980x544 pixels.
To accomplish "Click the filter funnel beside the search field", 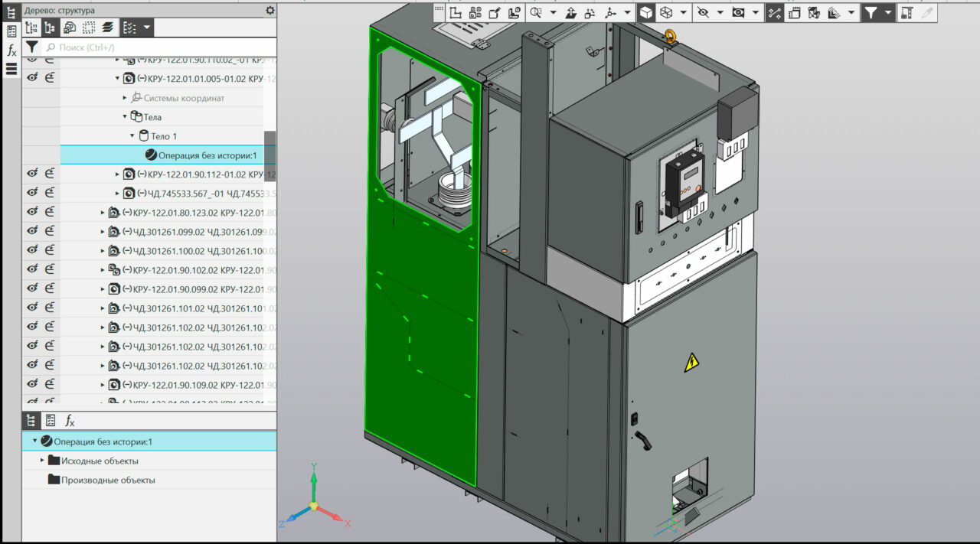I will 31,47.
